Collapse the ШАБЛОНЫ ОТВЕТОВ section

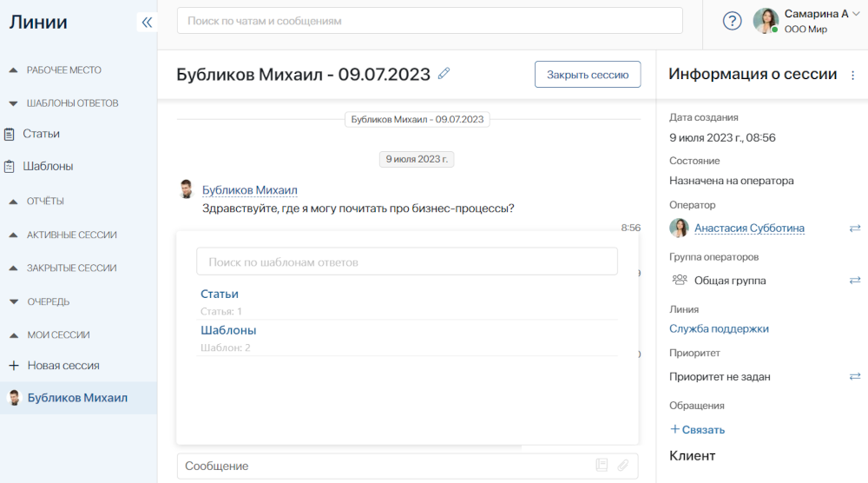pos(13,103)
